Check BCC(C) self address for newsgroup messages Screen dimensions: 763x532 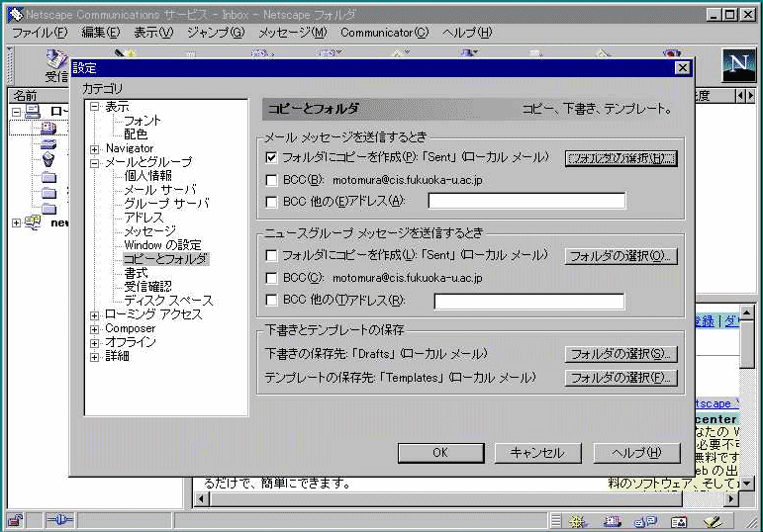[271, 278]
